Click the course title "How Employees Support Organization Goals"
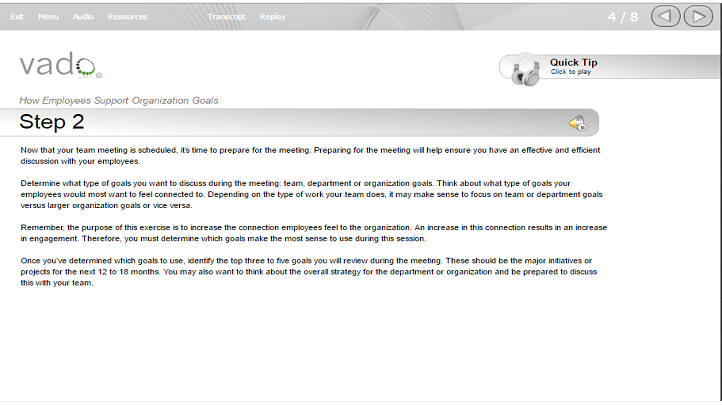Image resolution: width=722 pixels, height=405 pixels. (119, 100)
